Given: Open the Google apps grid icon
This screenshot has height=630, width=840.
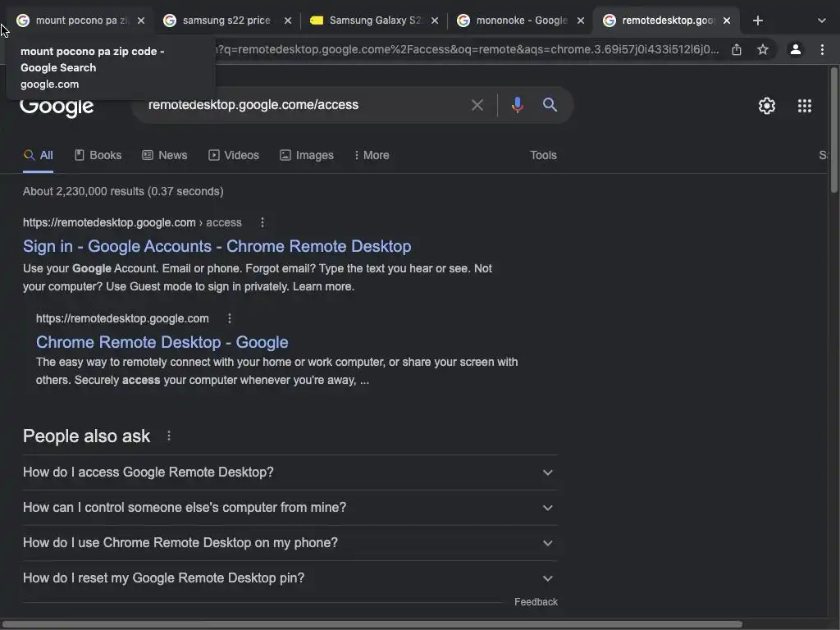Looking at the screenshot, I should 804,106.
